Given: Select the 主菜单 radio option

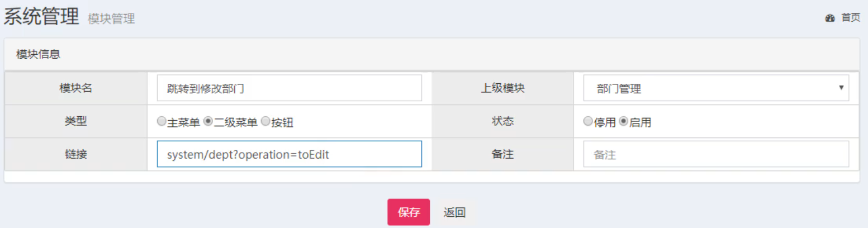Looking at the screenshot, I should pos(162,121).
